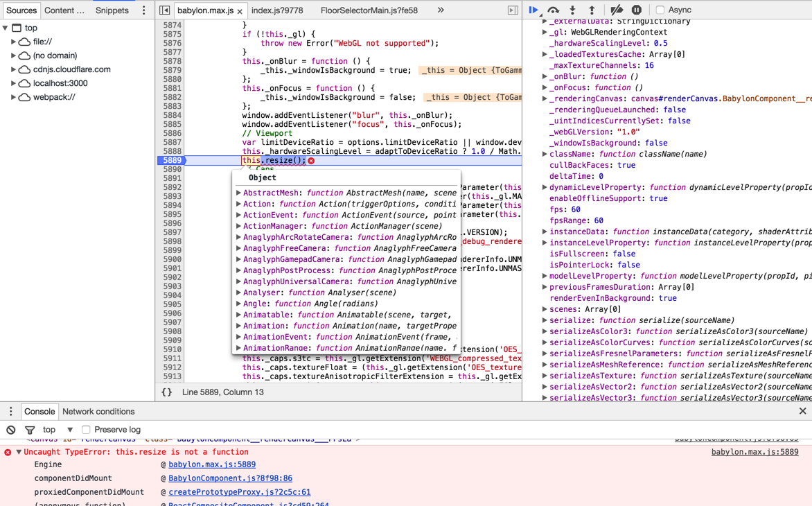Click the componentDidMount stack frame entry

(73, 478)
